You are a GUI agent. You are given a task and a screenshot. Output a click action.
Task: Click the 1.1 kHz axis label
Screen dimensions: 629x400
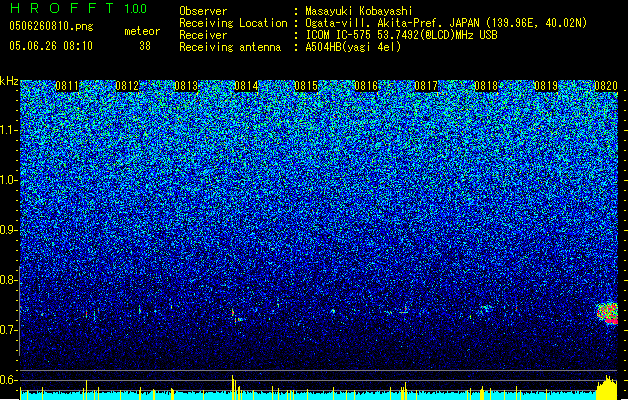[x=9, y=130]
